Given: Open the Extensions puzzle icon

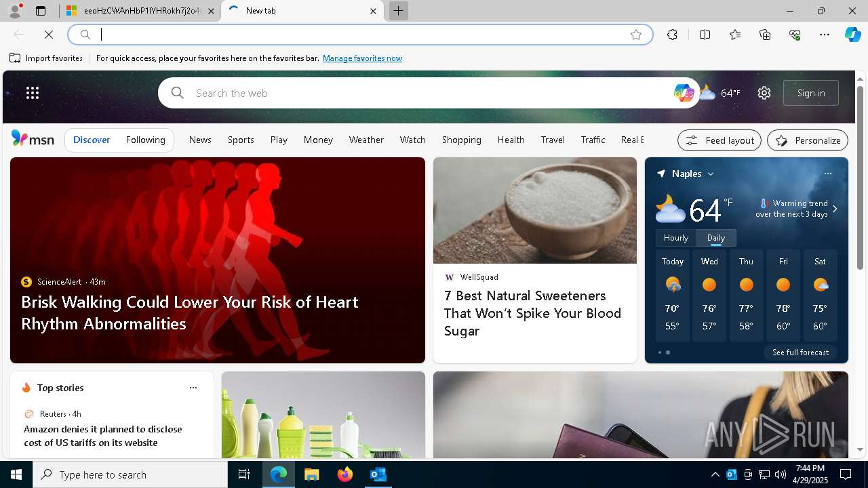Looking at the screenshot, I should pyautogui.click(x=672, y=35).
